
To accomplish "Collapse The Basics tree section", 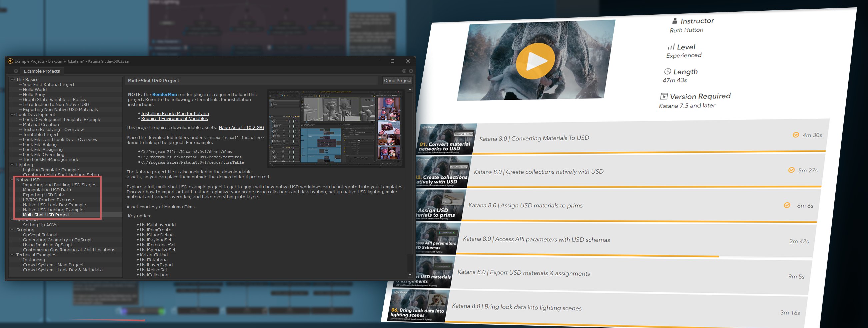I will click(x=12, y=80).
